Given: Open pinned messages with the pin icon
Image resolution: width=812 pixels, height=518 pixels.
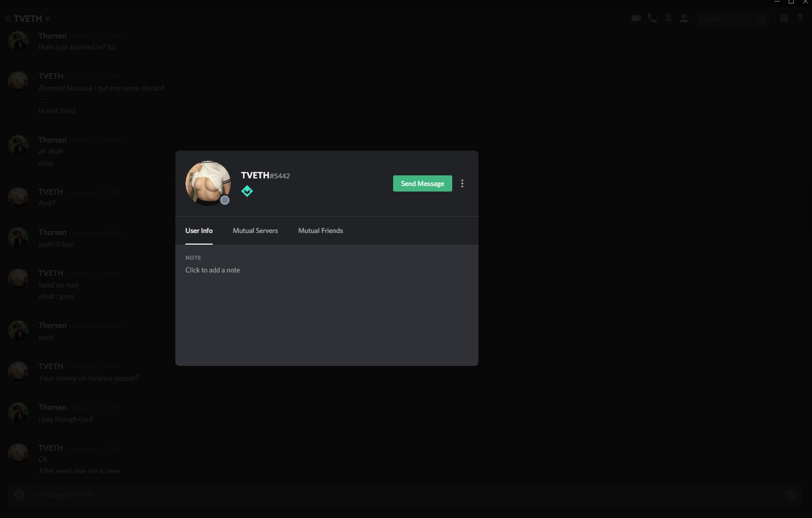Looking at the screenshot, I should coord(668,18).
